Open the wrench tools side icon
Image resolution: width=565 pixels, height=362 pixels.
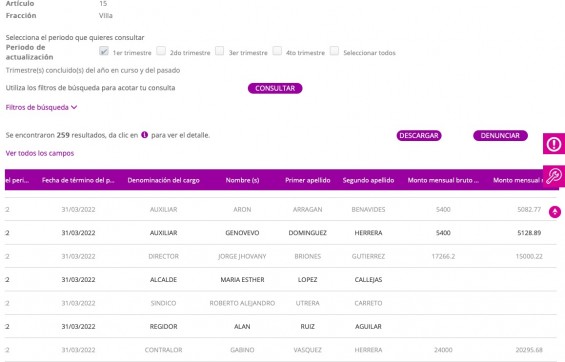pyautogui.click(x=554, y=176)
